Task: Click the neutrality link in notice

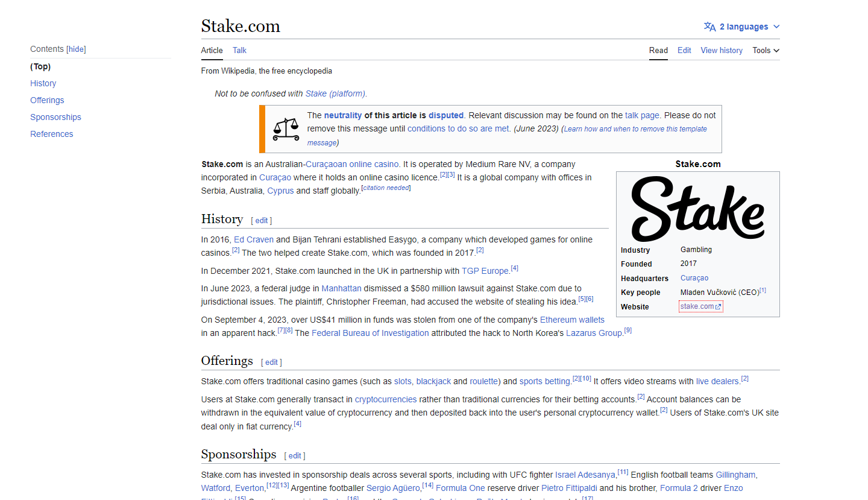Action: (343, 115)
